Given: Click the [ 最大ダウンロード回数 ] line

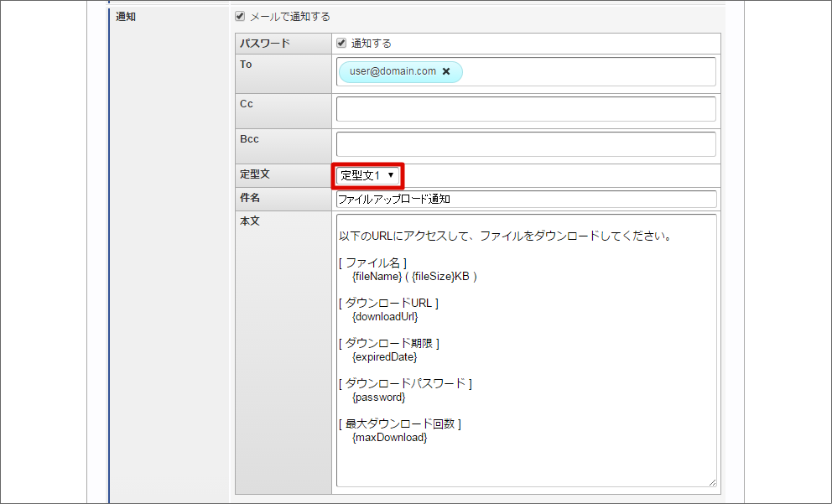Looking at the screenshot, I should click(x=399, y=423).
